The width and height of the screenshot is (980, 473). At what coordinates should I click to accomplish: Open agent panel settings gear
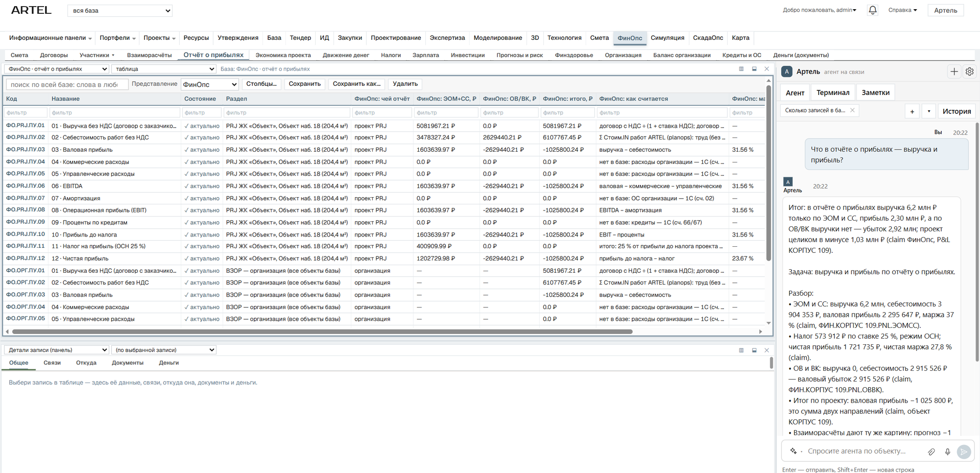tap(969, 72)
